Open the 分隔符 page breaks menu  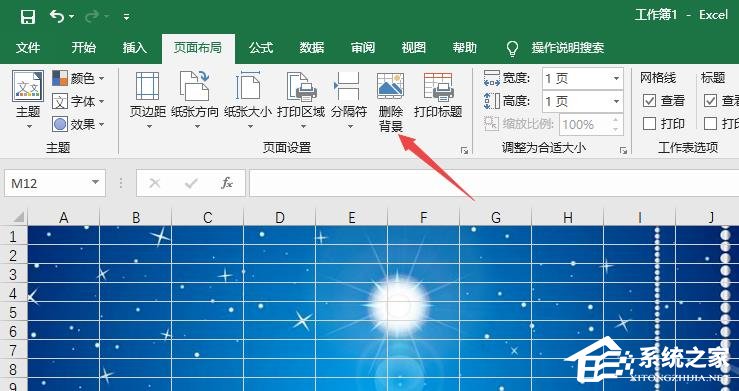[349, 100]
